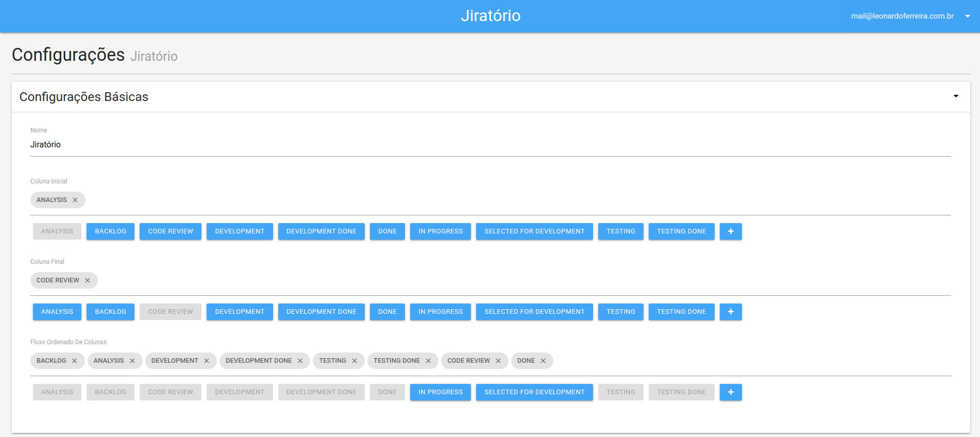980x437 pixels.
Task: Click the Jiratório header title
Action: pos(491,15)
